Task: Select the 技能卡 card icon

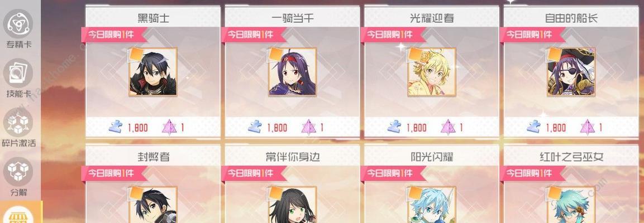Action: [18, 73]
